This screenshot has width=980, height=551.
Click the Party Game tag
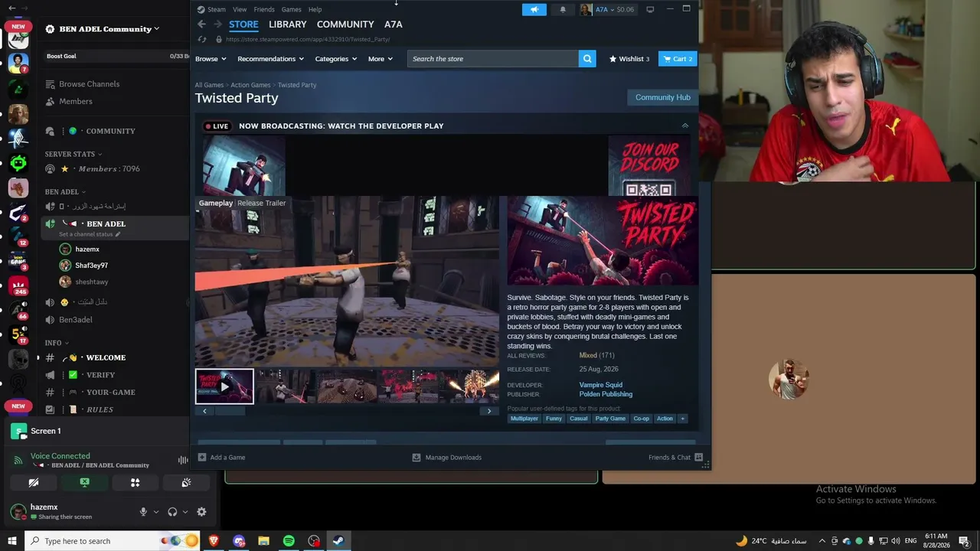pos(610,419)
